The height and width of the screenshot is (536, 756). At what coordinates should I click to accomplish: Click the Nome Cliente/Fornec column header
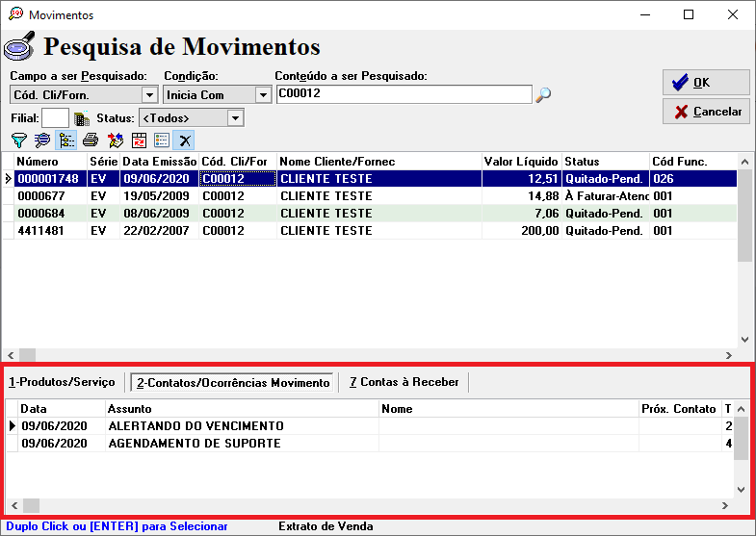(x=379, y=162)
